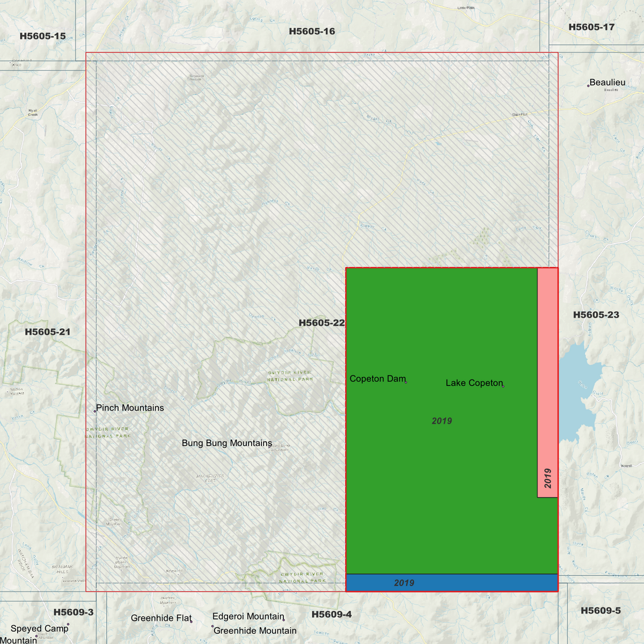Viewport: 644px width, 644px height.
Task: Click the H5605-15 map sheet label
Action: [x=42, y=36]
